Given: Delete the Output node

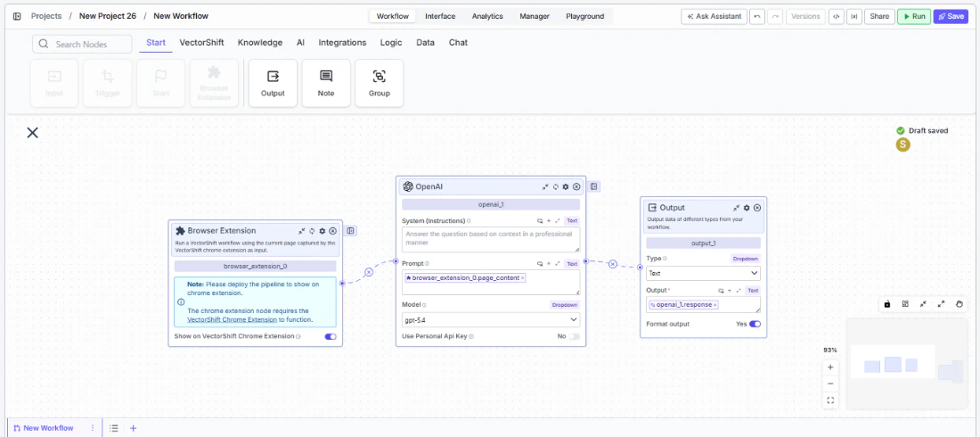Looking at the screenshot, I should [x=757, y=208].
